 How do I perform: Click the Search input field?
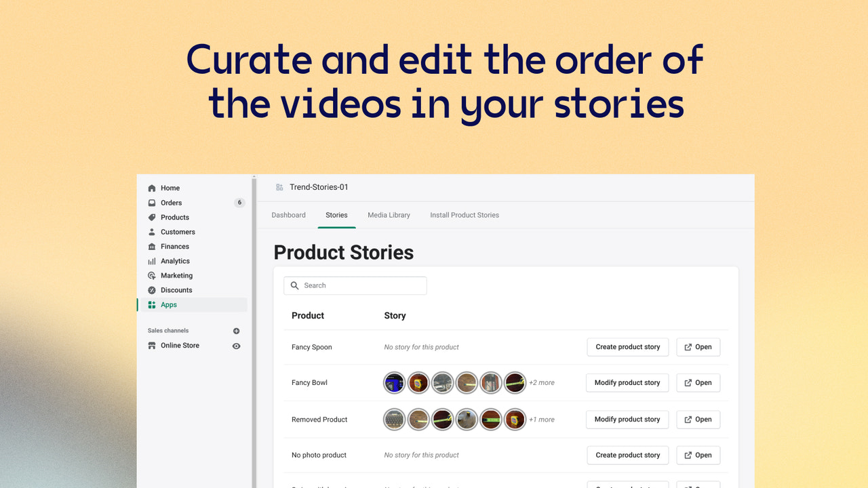click(355, 285)
